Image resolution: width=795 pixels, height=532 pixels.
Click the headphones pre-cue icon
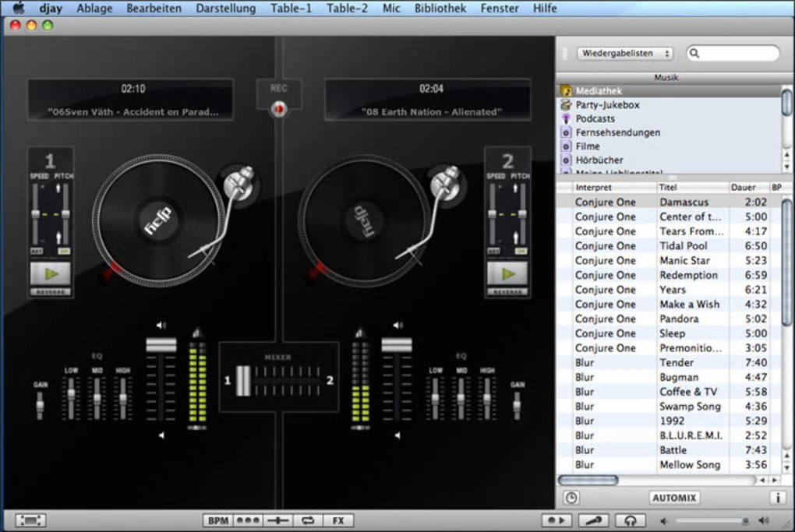pos(630,520)
